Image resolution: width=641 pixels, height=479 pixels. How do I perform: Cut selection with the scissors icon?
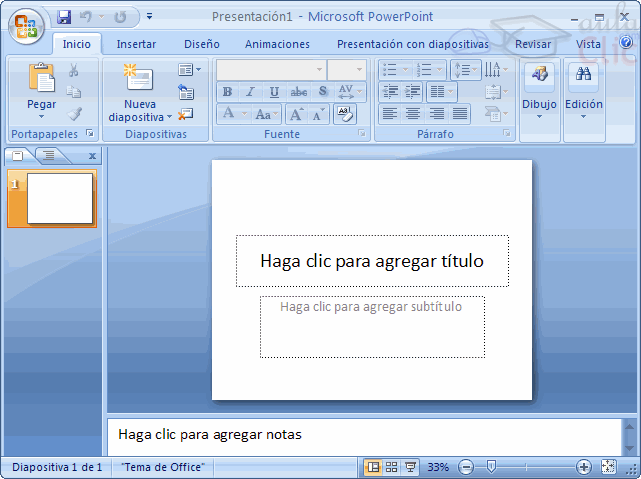tap(74, 70)
